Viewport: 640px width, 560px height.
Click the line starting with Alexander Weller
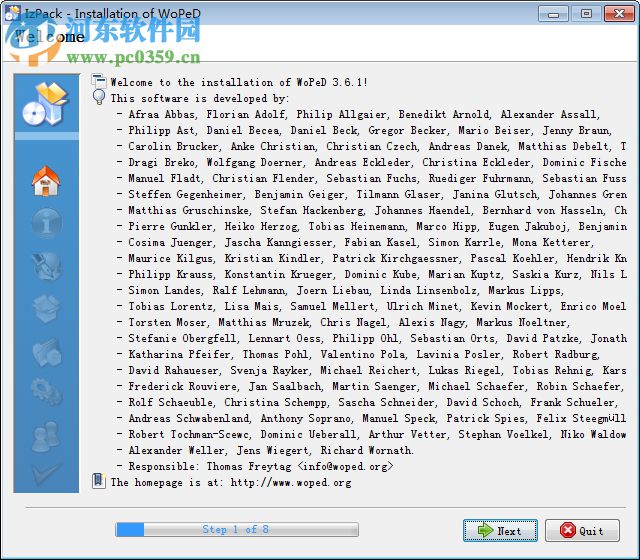coord(265,450)
